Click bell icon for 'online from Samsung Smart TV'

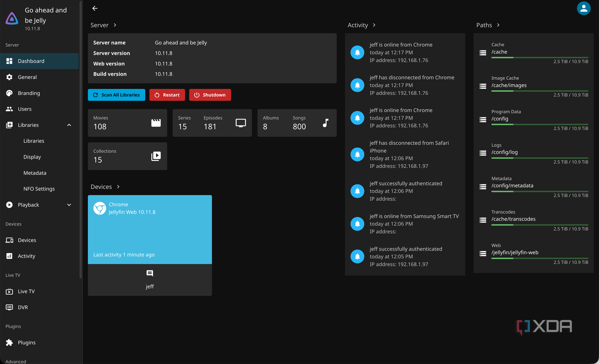tap(357, 224)
